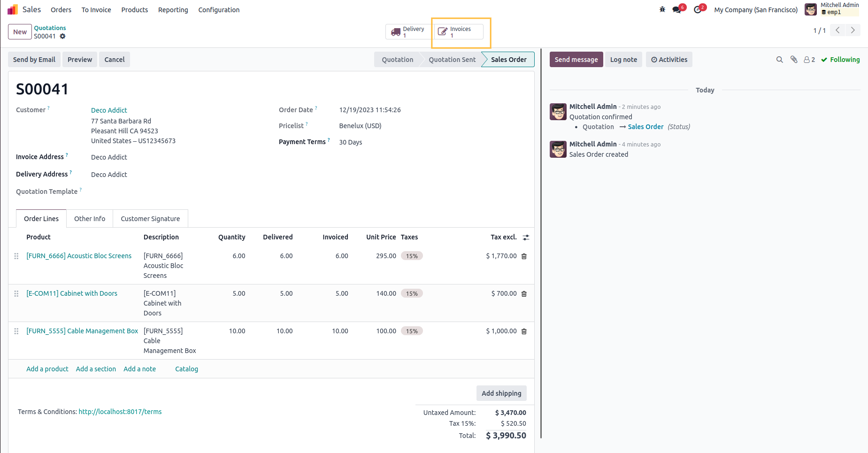Open the conversations message icon
Image resolution: width=868 pixels, height=453 pixels.
coord(677,9)
